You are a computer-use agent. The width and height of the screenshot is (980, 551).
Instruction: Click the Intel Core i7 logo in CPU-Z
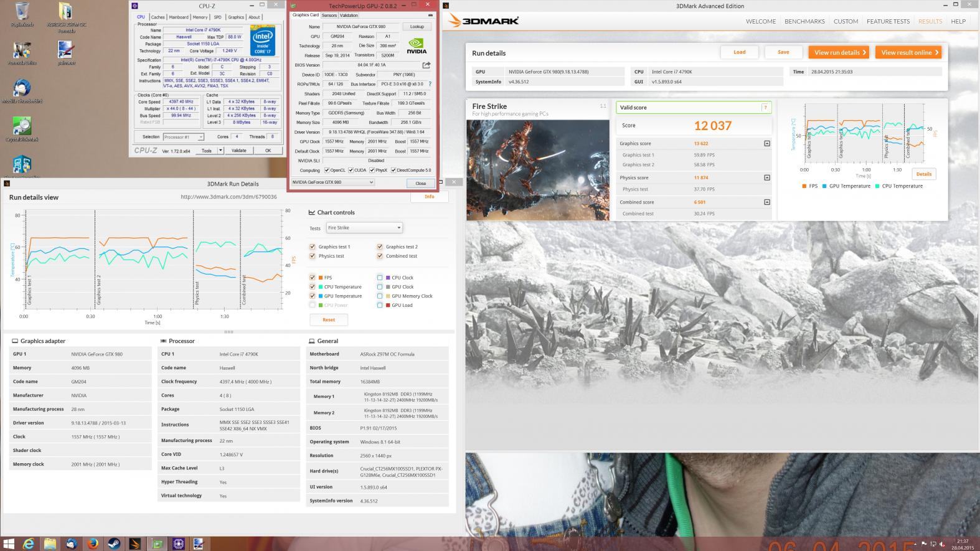pos(263,40)
